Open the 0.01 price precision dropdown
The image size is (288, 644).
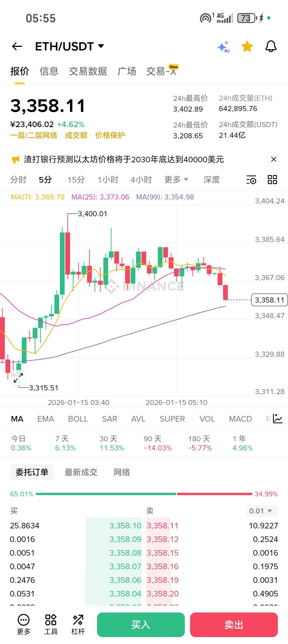pos(262,511)
